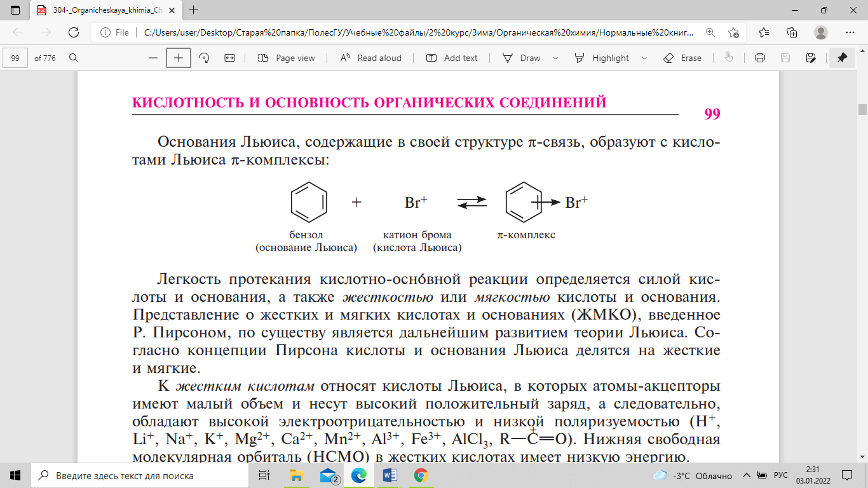Open the Favorites list
868x488 pixels.
coord(764,32)
